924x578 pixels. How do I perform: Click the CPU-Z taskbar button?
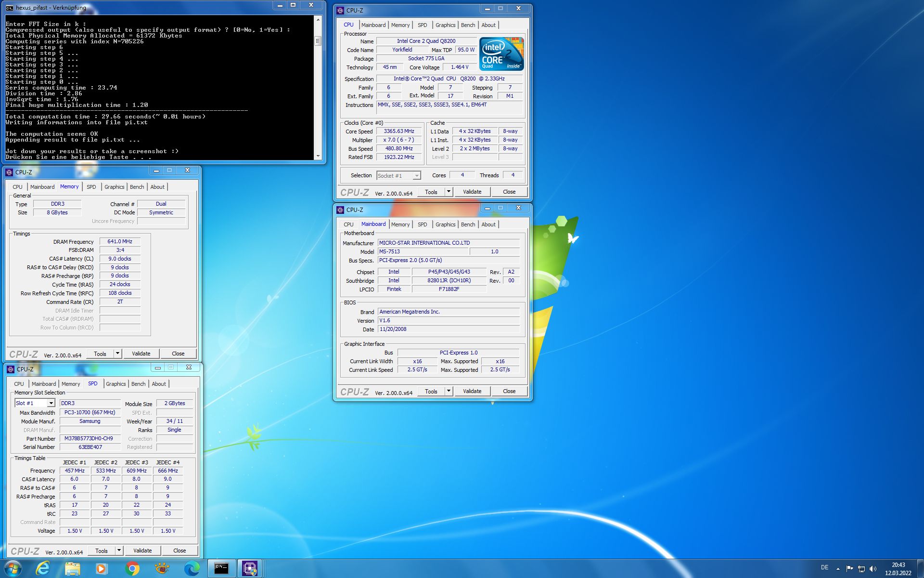coord(250,568)
